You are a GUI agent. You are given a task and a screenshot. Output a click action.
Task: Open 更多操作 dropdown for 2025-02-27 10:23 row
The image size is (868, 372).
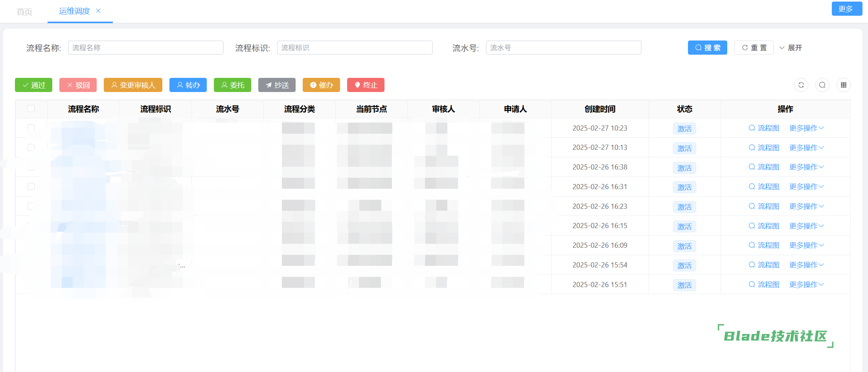pyautogui.click(x=806, y=128)
